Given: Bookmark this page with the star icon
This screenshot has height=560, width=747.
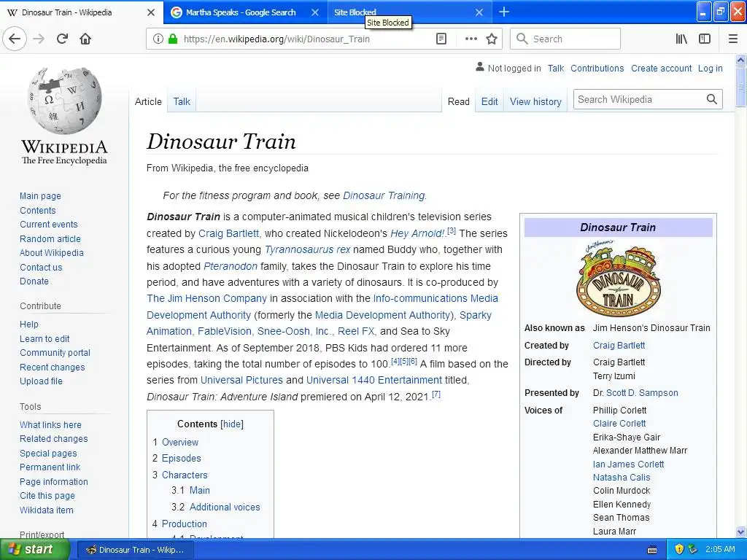Looking at the screenshot, I should 492,39.
